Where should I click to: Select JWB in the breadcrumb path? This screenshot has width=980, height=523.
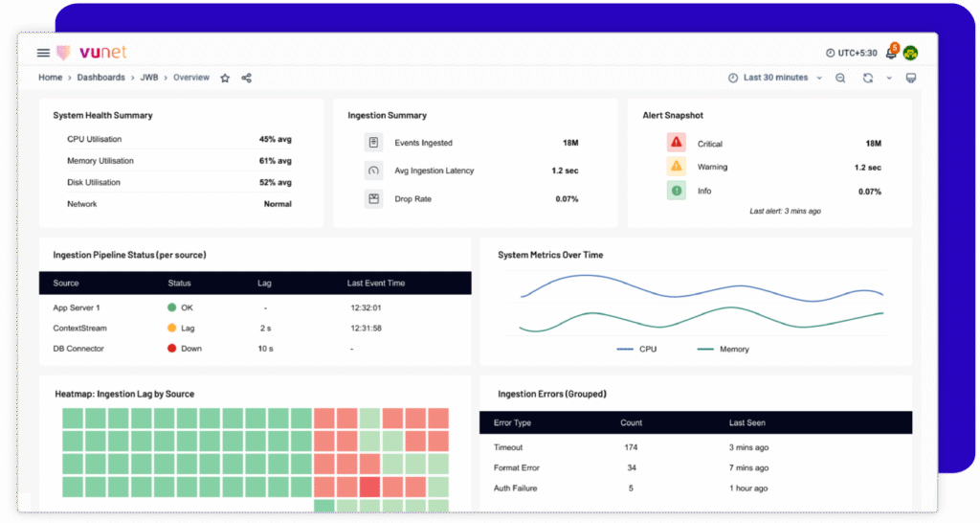point(149,78)
